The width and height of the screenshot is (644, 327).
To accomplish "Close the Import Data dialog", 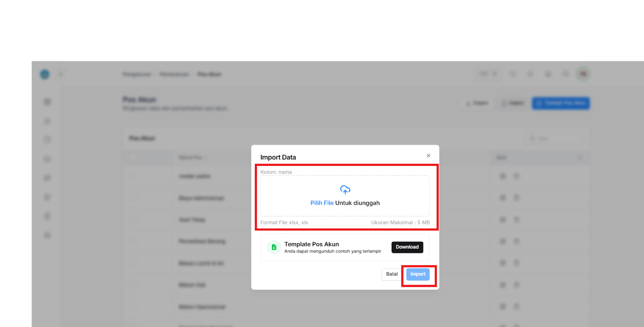I will (428, 156).
